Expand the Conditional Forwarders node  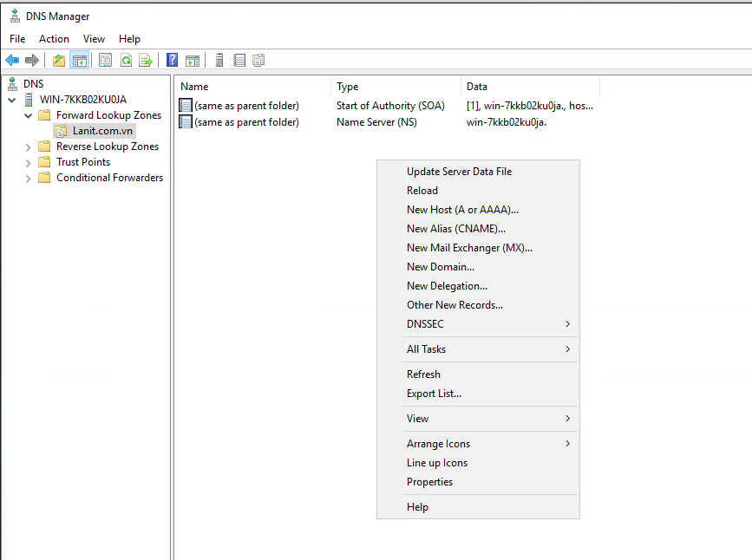(29, 179)
